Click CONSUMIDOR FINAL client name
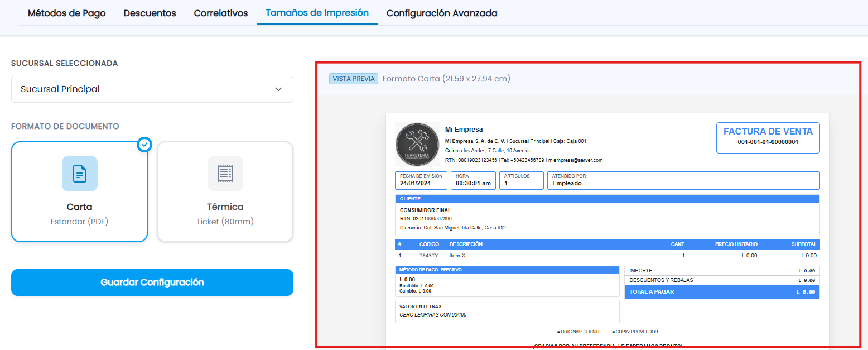Screen dimensions: 868x350 click(426, 210)
